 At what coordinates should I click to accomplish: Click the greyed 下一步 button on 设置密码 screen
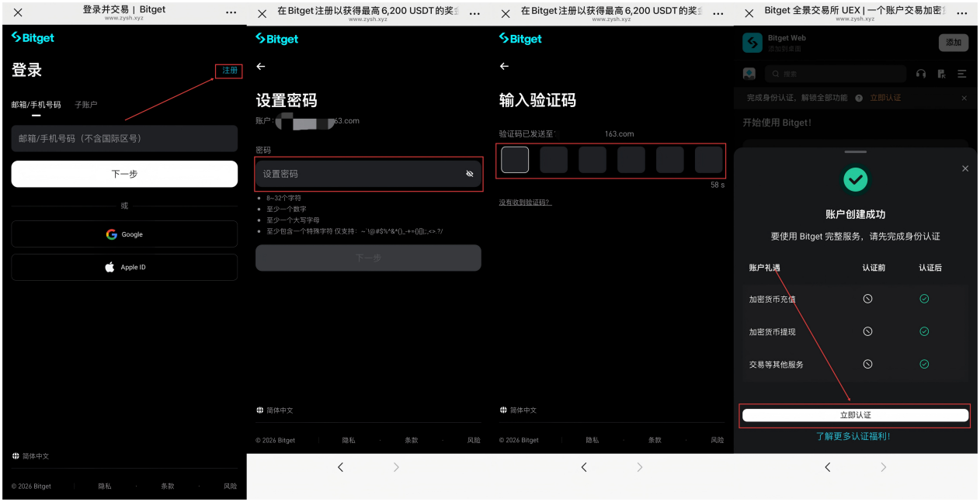click(x=368, y=258)
